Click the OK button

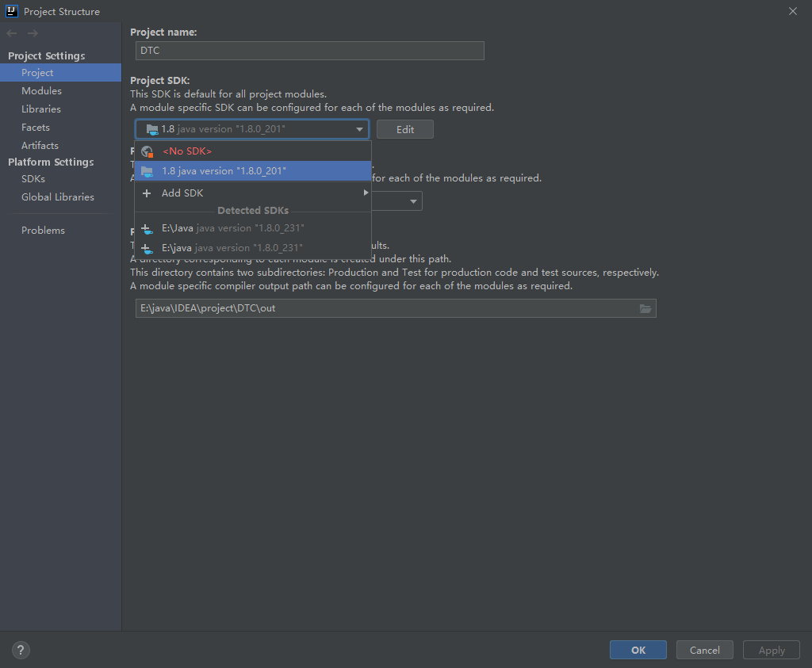pyautogui.click(x=638, y=650)
